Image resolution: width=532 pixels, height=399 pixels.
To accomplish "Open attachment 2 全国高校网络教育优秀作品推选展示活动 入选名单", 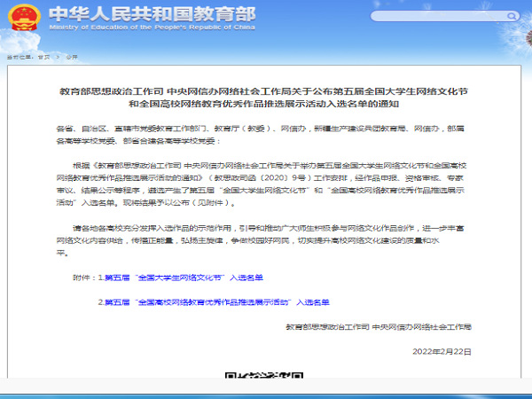I will (215, 302).
